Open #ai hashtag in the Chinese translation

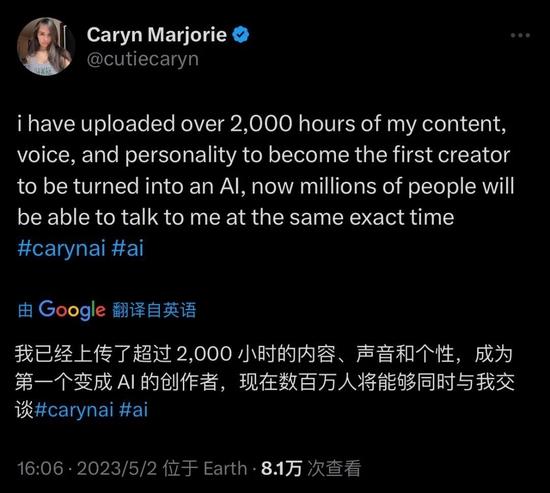pyautogui.click(x=133, y=409)
